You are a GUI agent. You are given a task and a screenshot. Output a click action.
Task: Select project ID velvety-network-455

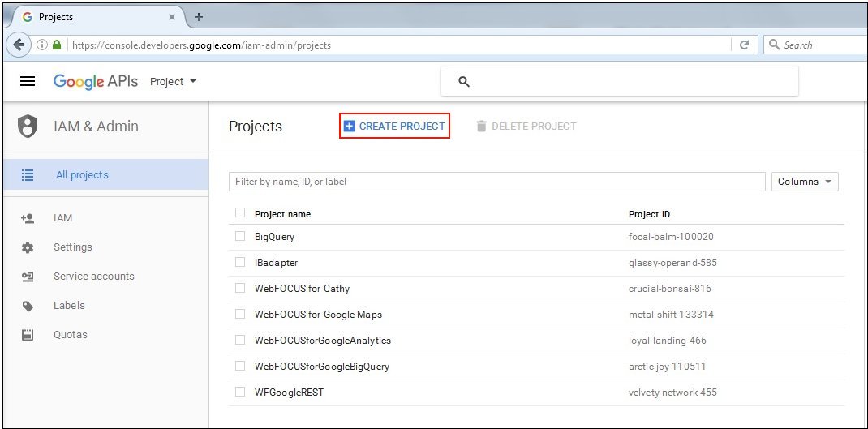pyautogui.click(x=672, y=393)
